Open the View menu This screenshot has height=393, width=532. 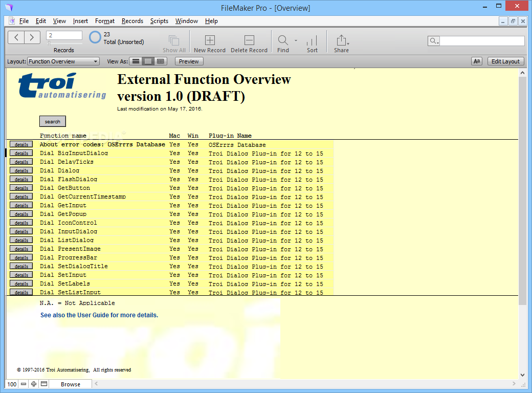coord(59,21)
